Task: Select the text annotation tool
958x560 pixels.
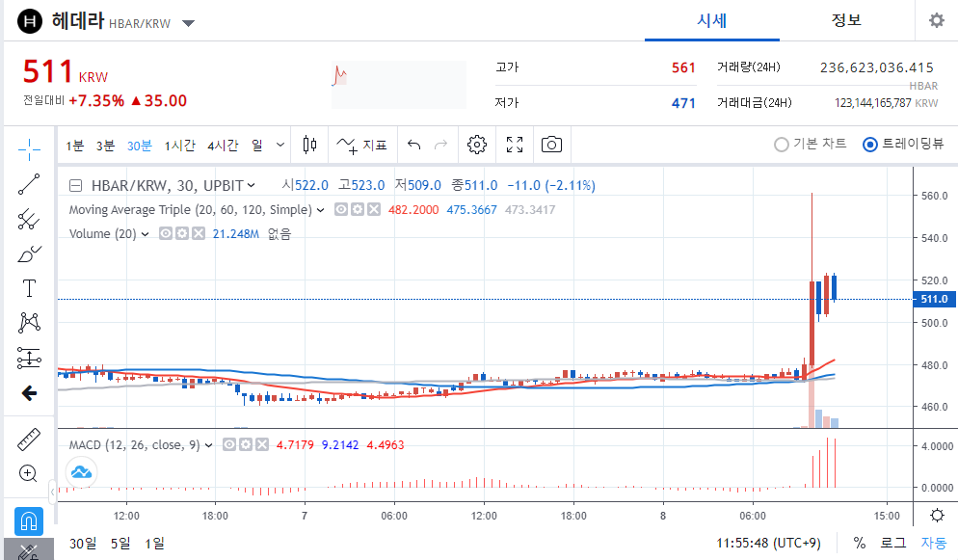Action: [x=29, y=288]
